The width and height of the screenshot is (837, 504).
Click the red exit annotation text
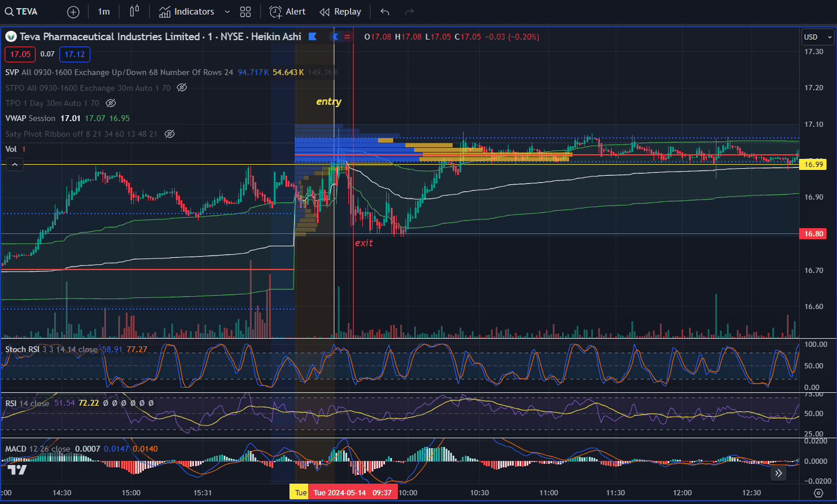(x=364, y=243)
